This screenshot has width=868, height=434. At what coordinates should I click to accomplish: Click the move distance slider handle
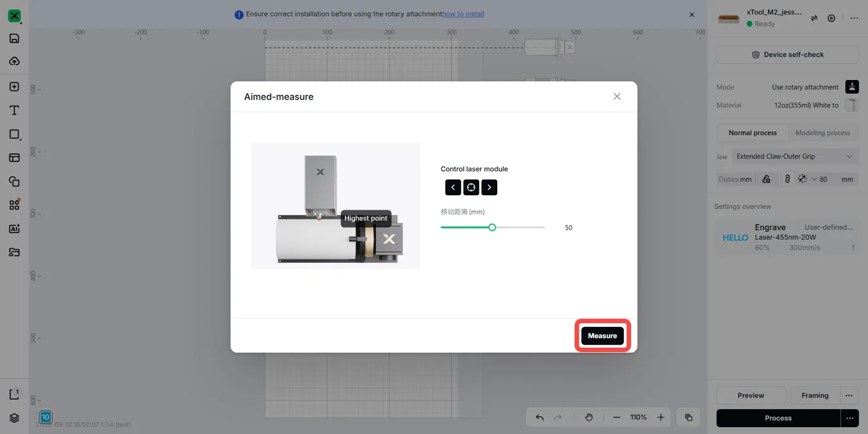492,228
